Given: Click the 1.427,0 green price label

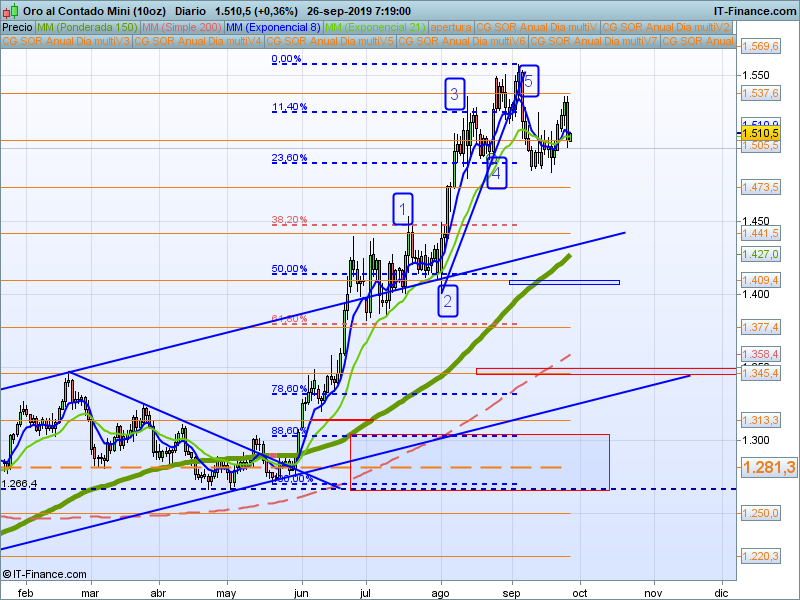Looking at the screenshot, I should tap(760, 254).
